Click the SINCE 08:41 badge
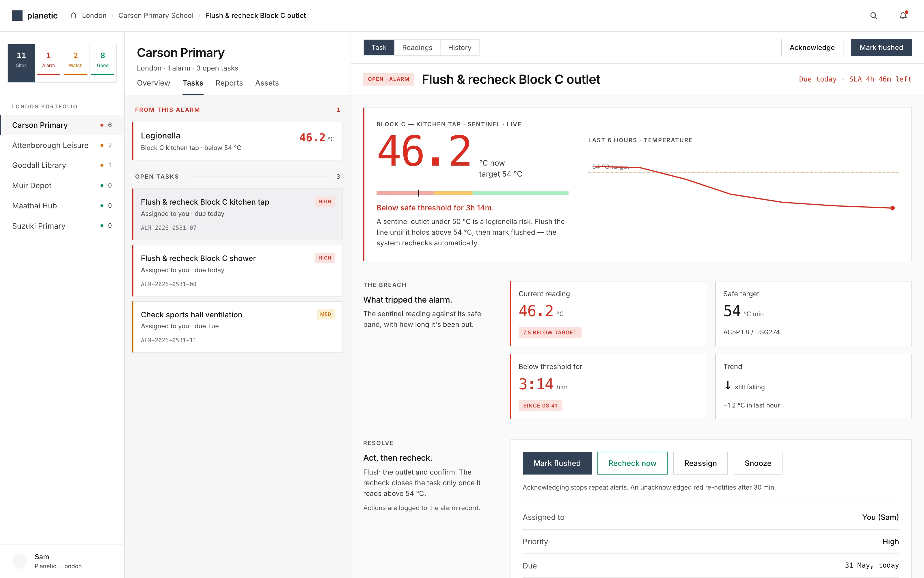 [540, 405]
